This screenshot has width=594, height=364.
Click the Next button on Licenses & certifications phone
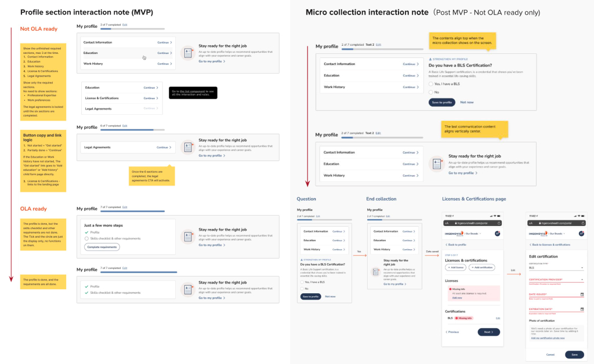pos(488,332)
